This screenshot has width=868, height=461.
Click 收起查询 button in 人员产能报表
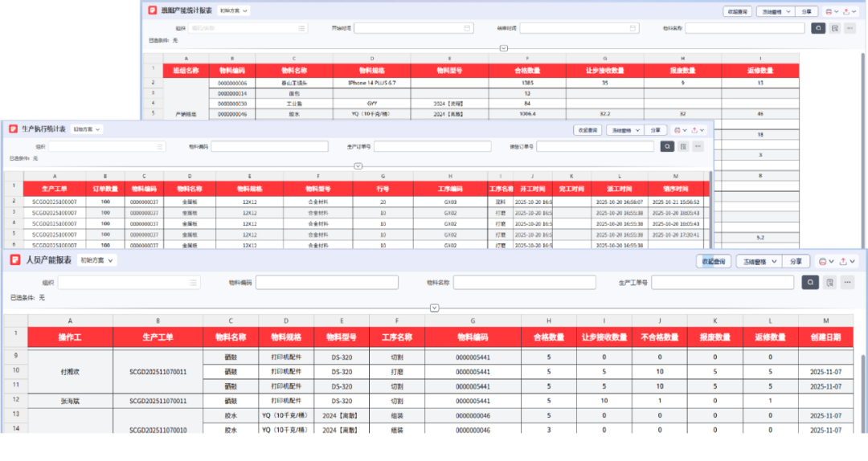point(713,261)
